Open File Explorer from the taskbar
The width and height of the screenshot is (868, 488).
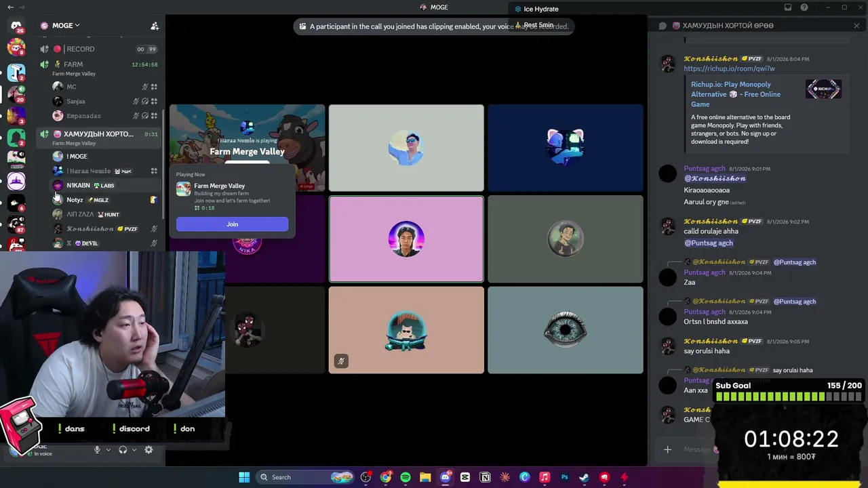pyautogui.click(x=425, y=477)
